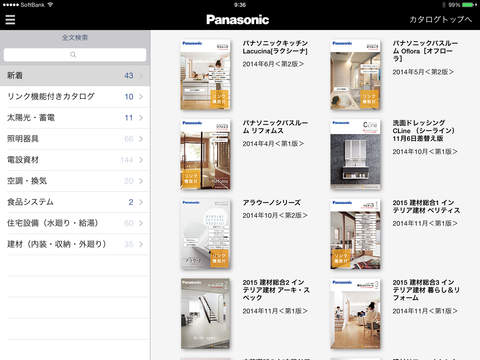Open the hamburger menu icon
This screenshot has width=480, height=360.
(x=10, y=20)
